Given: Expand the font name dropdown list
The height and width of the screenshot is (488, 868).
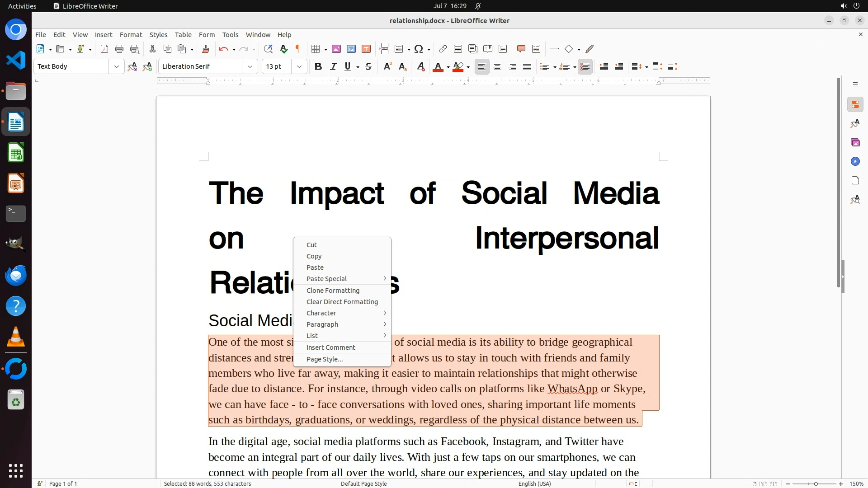Looking at the screenshot, I should pos(250,66).
